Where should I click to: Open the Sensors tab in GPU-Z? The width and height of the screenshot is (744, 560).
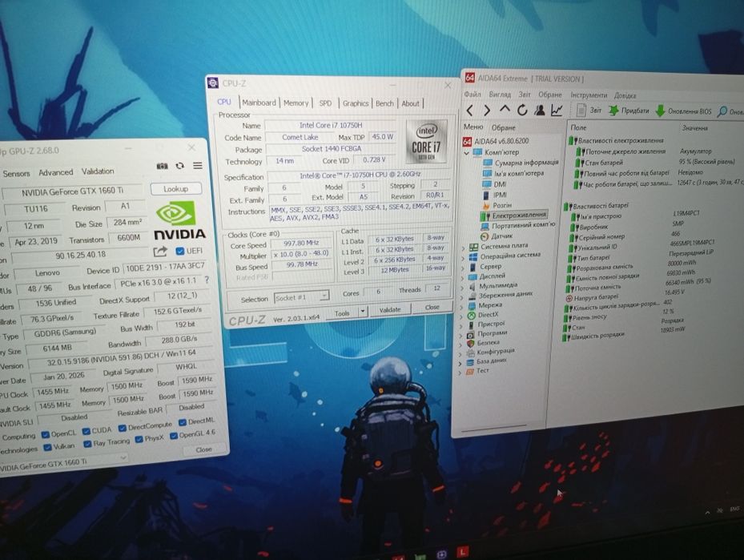pos(16,174)
